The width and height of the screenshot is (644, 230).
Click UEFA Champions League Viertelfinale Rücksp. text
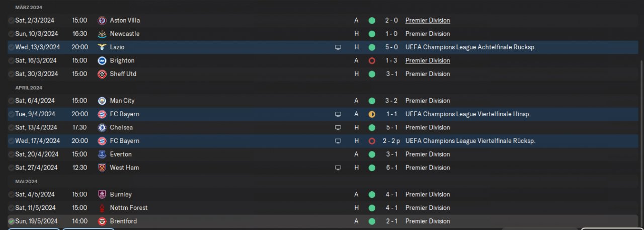point(470,141)
